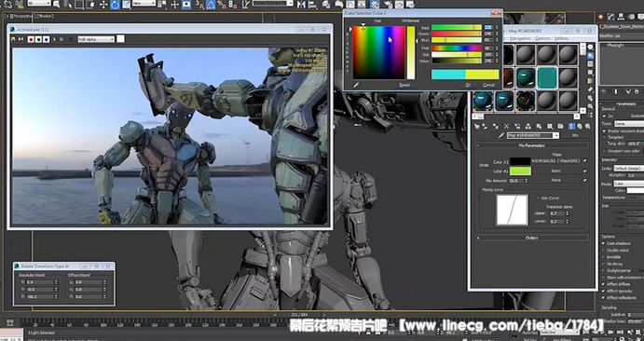The image size is (644, 341).
Task: Enable the Invisible option in VRayLight
Action: tap(604, 257)
